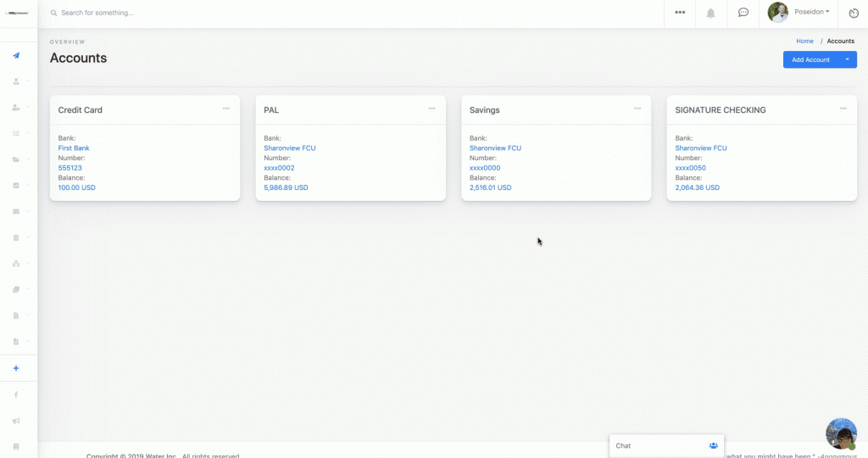
Task: Click the Credit Card card title
Action: [x=81, y=109]
